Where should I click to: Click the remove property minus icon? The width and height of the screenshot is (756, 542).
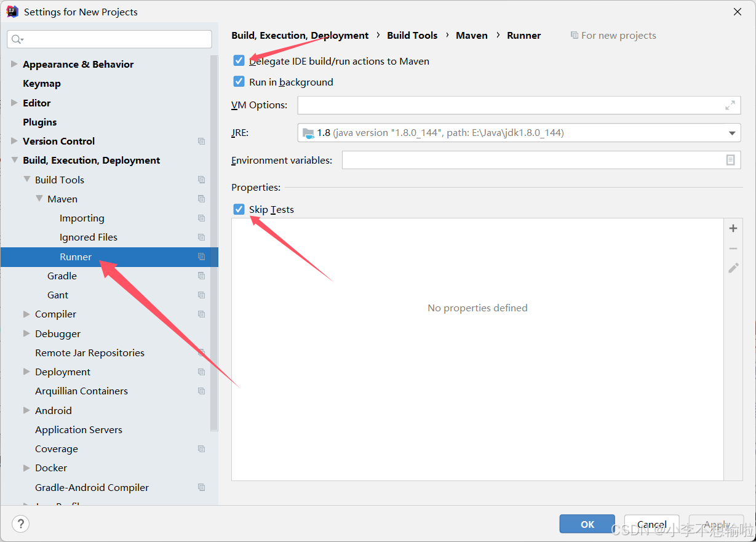(733, 249)
